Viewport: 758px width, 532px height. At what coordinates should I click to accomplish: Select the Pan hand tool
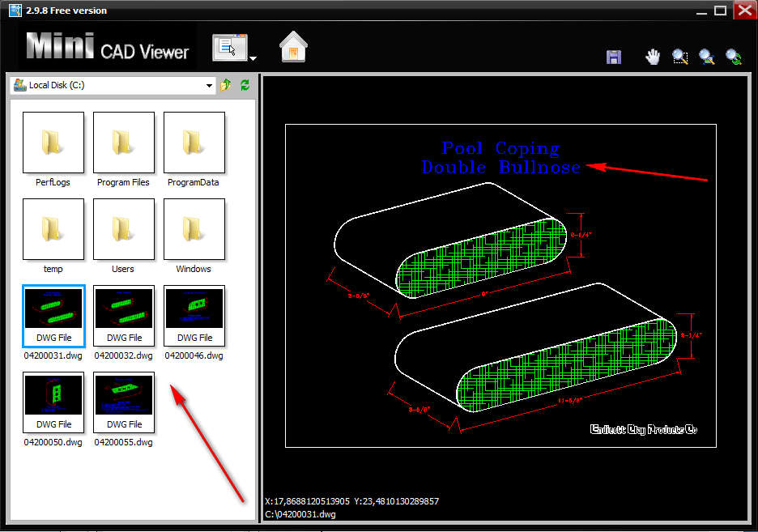tap(653, 57)
